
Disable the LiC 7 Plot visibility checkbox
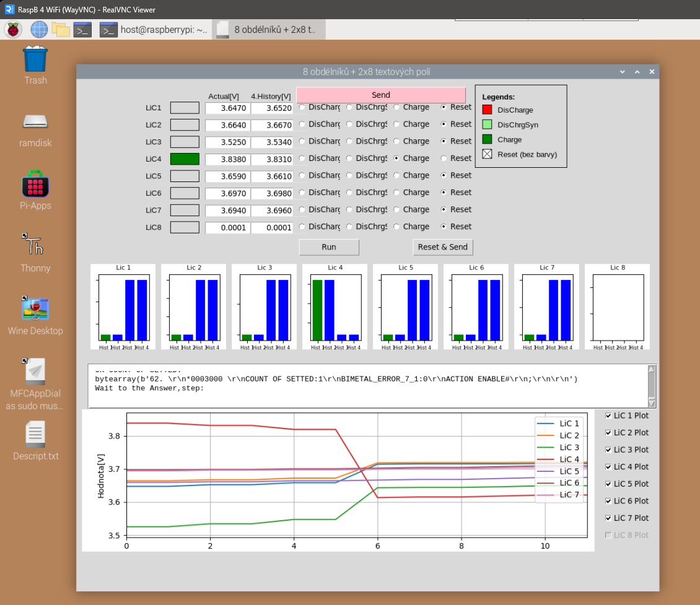point(609,518)
